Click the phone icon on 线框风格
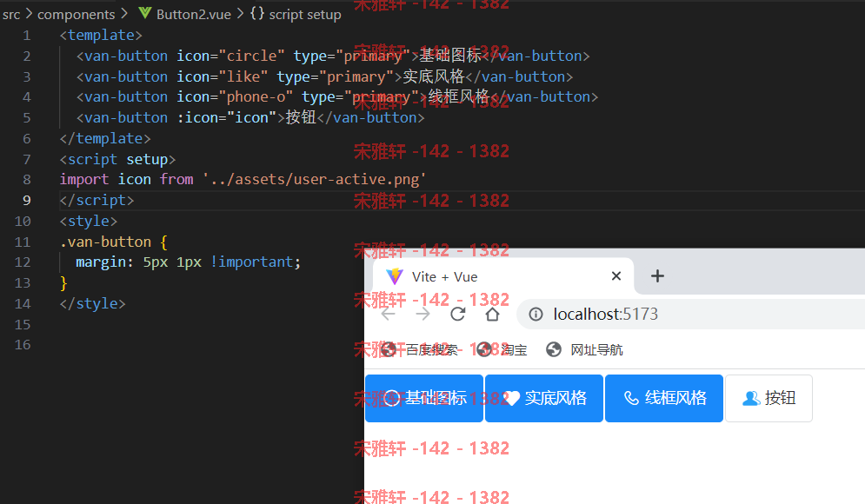 [631, 398]
